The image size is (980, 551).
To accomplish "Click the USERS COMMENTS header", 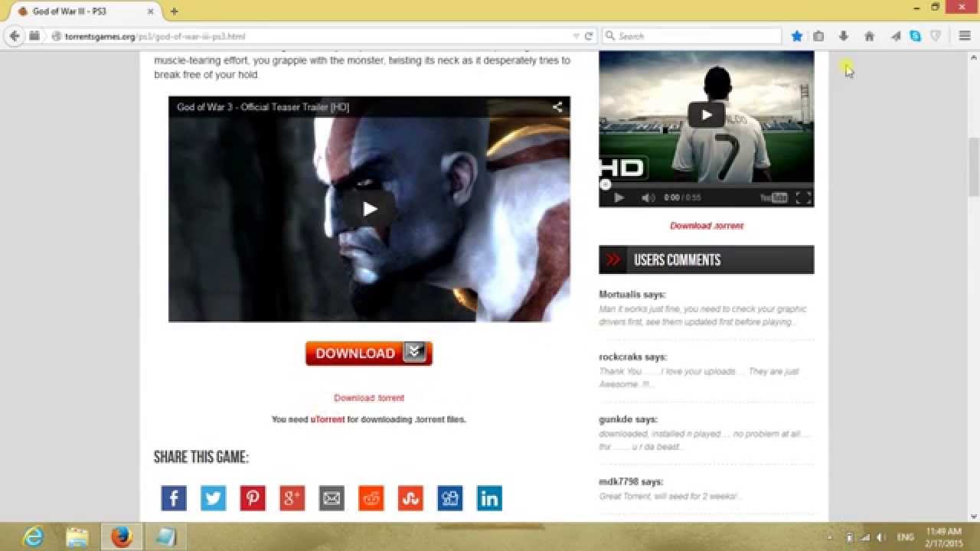I will [706, 259].
